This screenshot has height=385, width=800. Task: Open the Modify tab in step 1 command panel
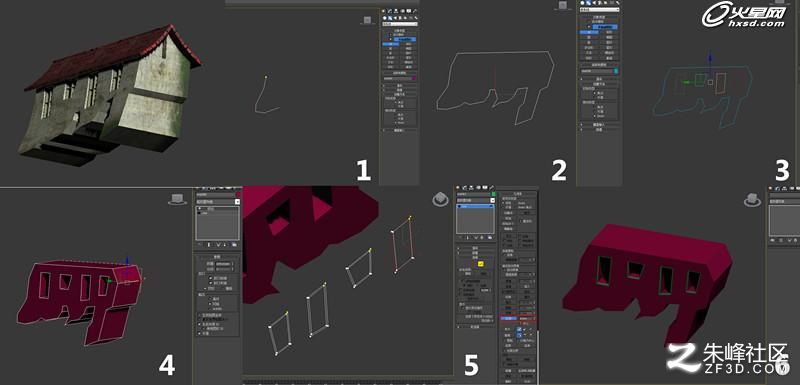tap(389, 11)
